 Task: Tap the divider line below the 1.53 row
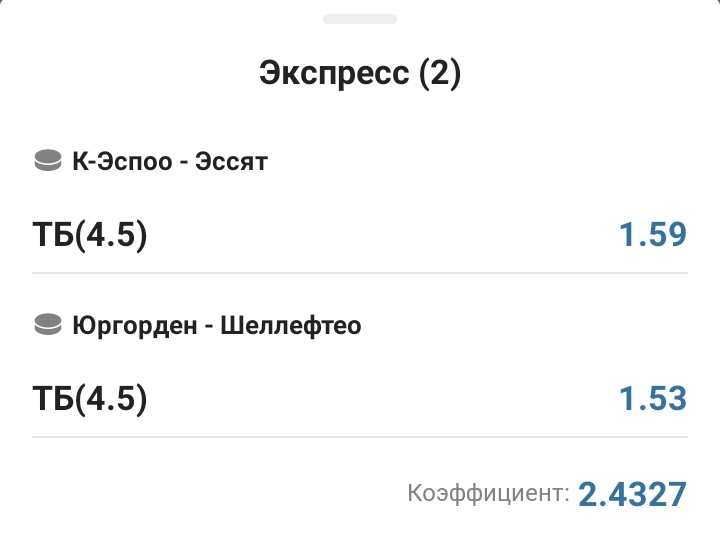pyautogui.click(x=360, y=437)
